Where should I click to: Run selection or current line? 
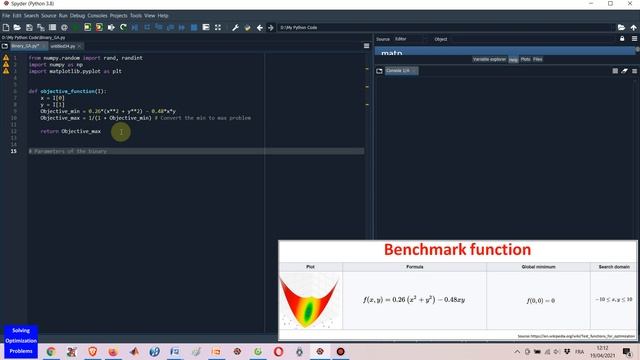[111, 27]
